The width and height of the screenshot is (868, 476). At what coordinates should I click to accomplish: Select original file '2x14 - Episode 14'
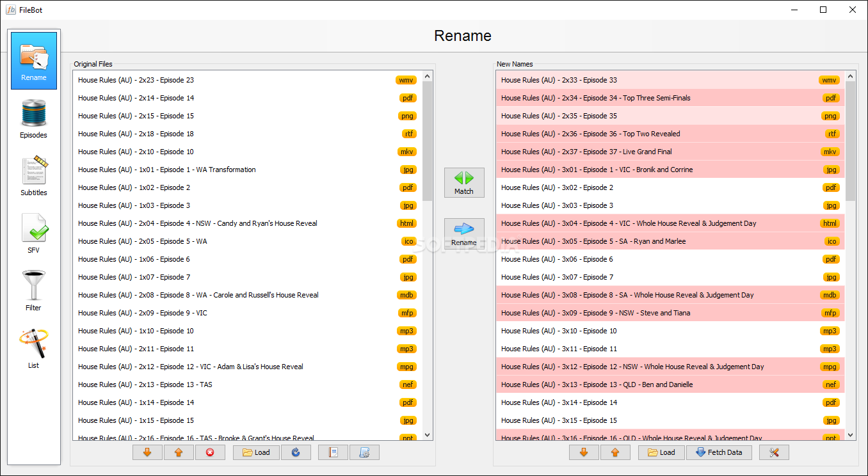tap(247, 98)
